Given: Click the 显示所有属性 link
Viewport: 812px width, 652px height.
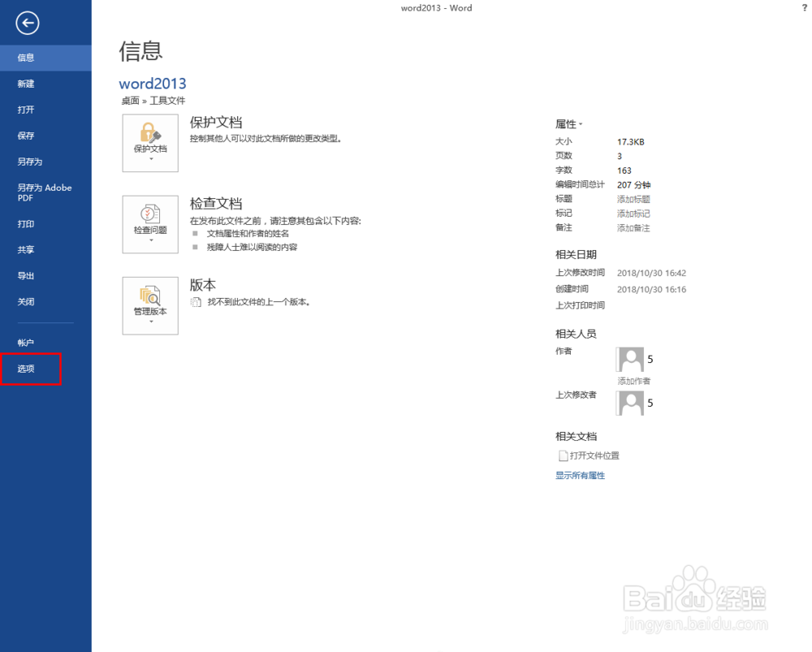Looking at the screenshot, I should (580, 476).
